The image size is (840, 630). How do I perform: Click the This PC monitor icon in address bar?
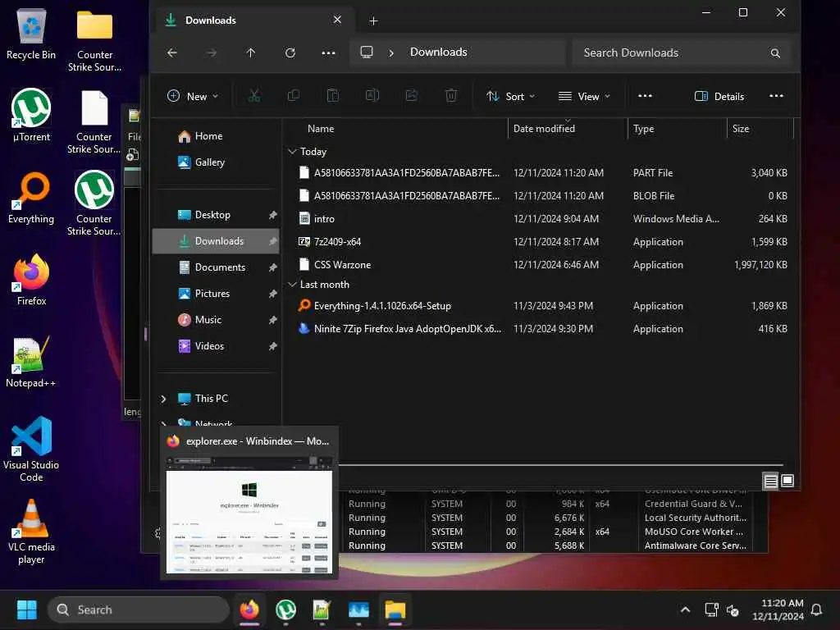tap(367, 52)
